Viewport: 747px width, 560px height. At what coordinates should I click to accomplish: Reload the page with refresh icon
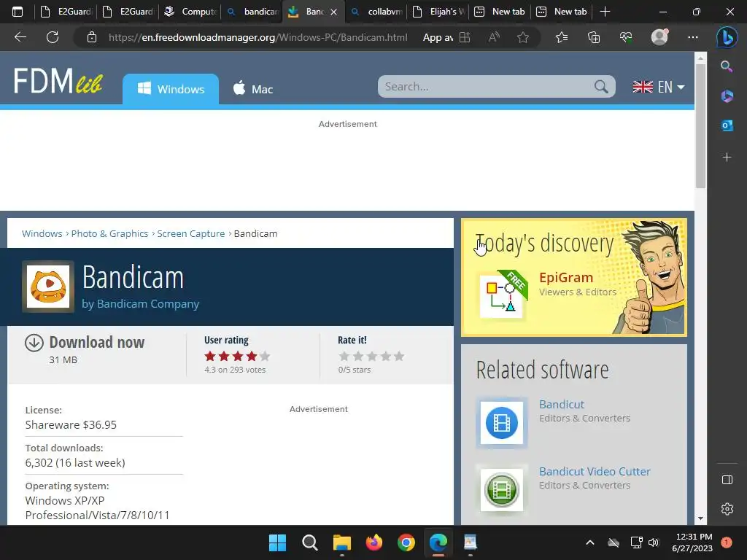[x=53, y=37]
